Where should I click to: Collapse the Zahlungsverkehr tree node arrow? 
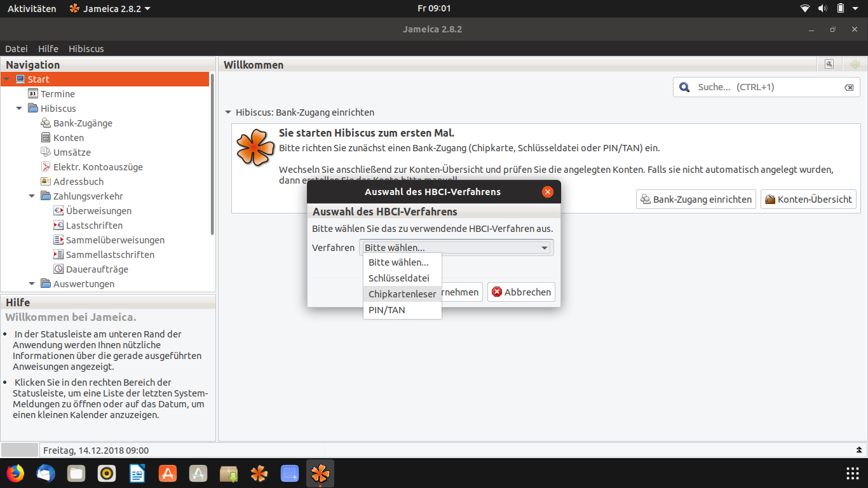(32, 196)
